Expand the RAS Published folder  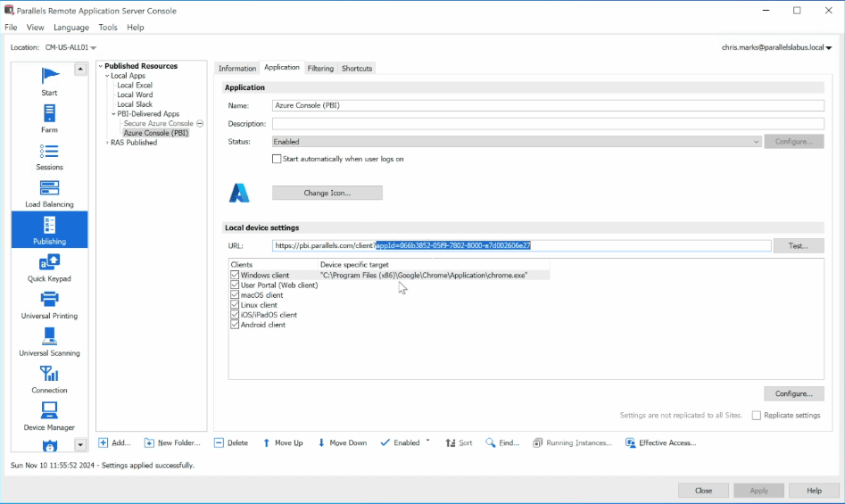[107, 143]
